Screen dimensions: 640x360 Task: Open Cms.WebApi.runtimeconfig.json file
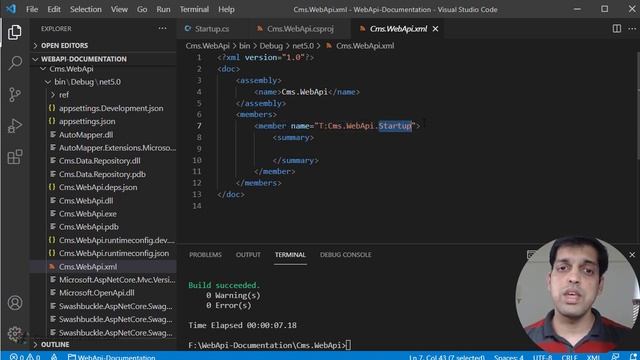click(103, 253)
